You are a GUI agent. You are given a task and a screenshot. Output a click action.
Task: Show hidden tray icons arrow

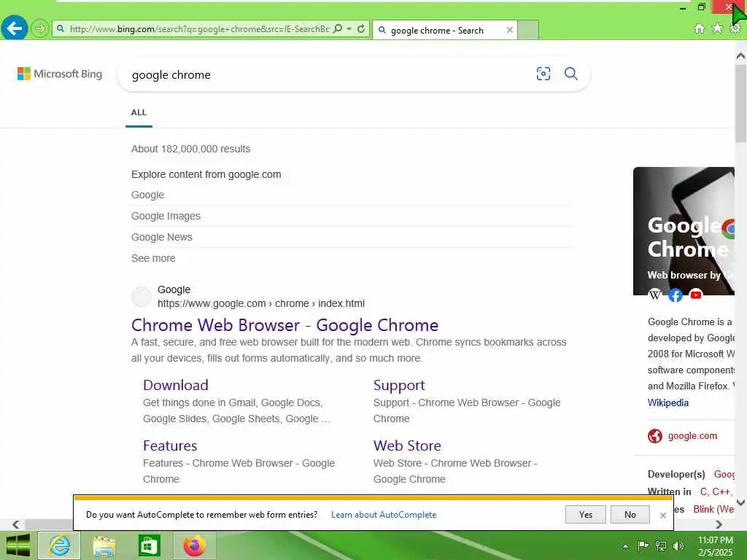625,546
